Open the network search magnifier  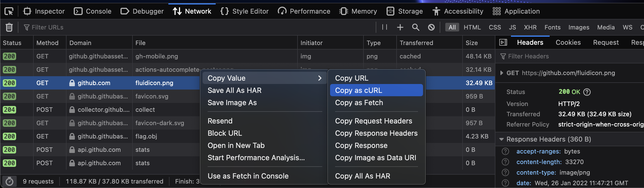click(x=416, y=27)
